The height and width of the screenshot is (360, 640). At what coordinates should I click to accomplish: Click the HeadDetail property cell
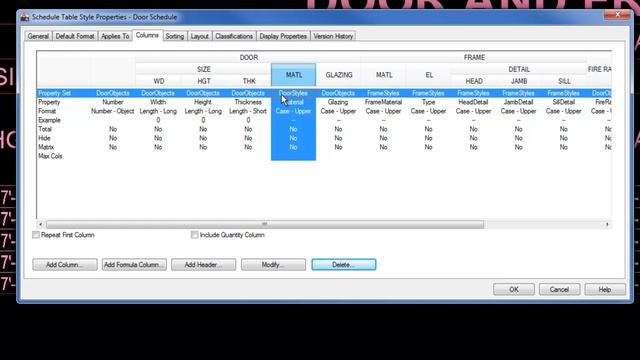click(473, 102)
